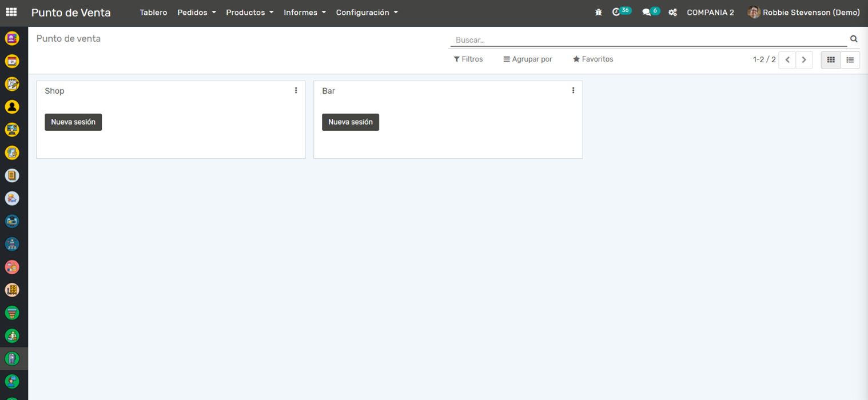The height and width of the screenshot is (400, 868).
Task: Open the Configuración dropdown
Action: 367,12
